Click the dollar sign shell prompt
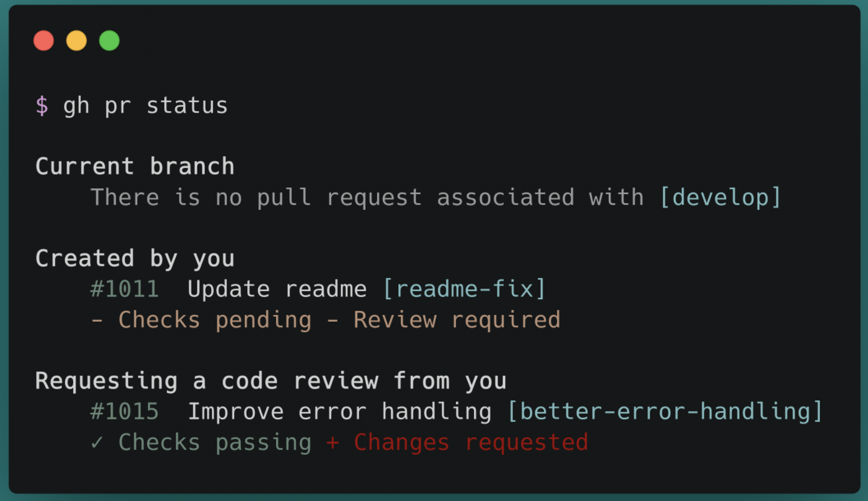The height and width of the screenshot is (501, 868). pos(42,106)
